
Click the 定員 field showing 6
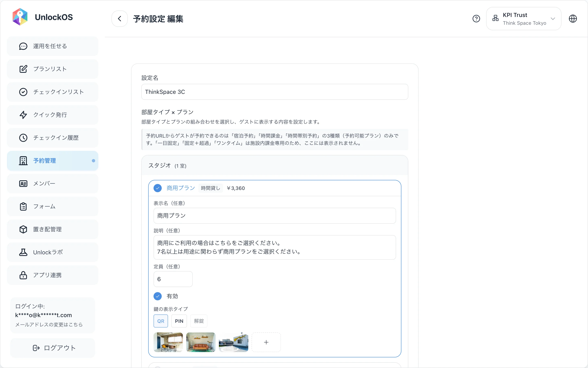click(173, 279)
